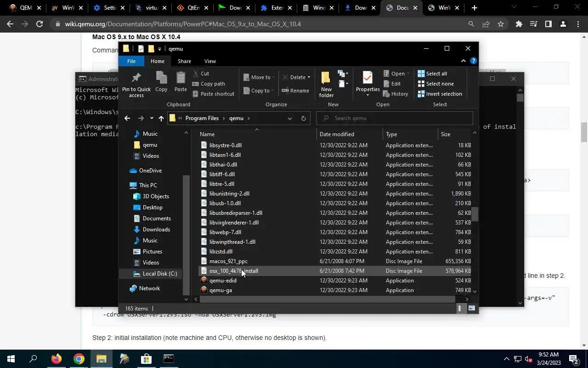Click Paste shortcut command

tap(213, 94)
